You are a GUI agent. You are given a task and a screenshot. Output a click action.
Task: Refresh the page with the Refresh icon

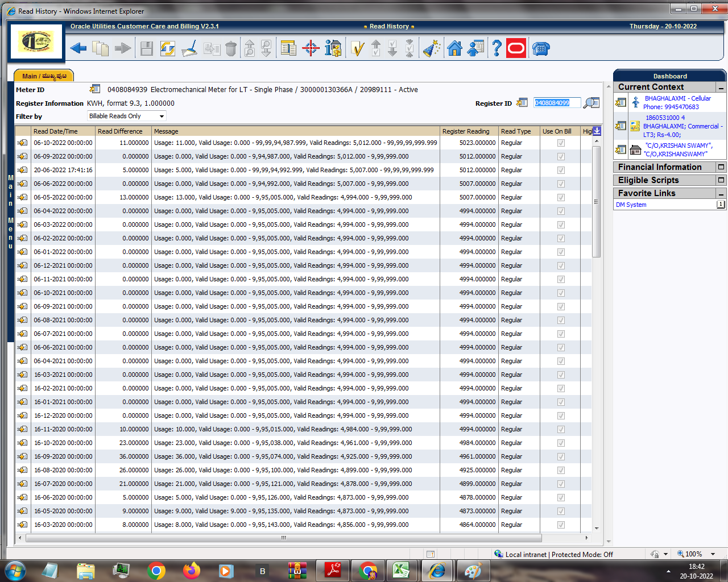pos(168,49)
